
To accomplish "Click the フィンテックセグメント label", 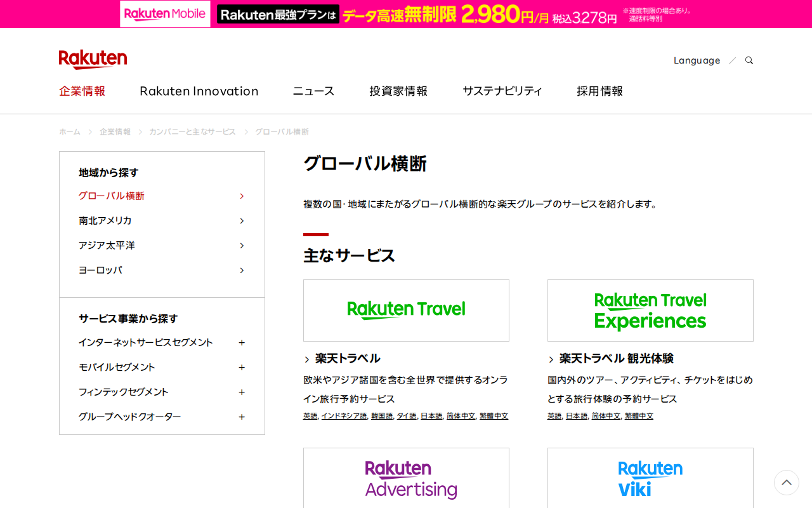I will point(124,392).
